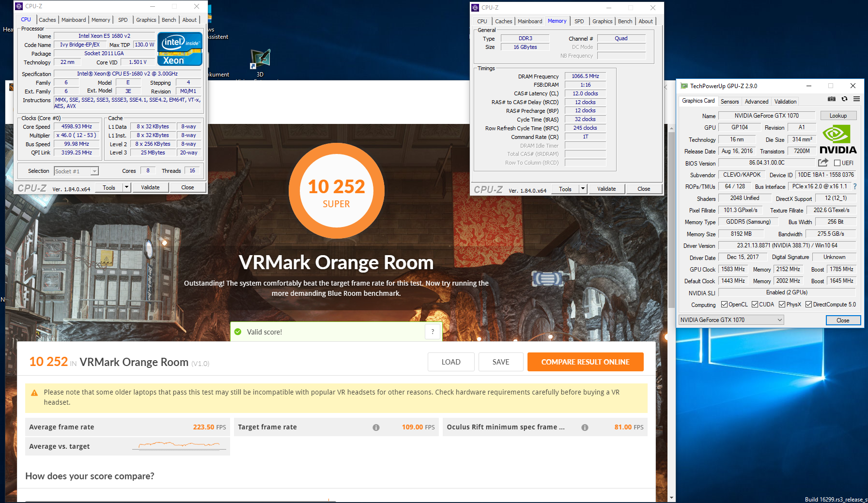Viewport: 868px width, 503px height.
Task: Click the left CPU-Z title bar app icon
Action: point(19,6)
